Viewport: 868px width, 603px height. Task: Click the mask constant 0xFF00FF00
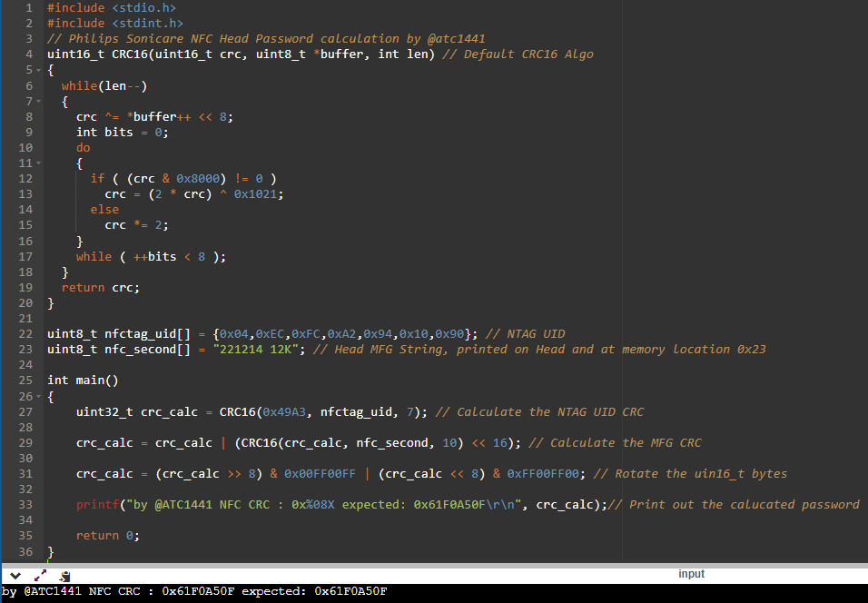point(543,474)
